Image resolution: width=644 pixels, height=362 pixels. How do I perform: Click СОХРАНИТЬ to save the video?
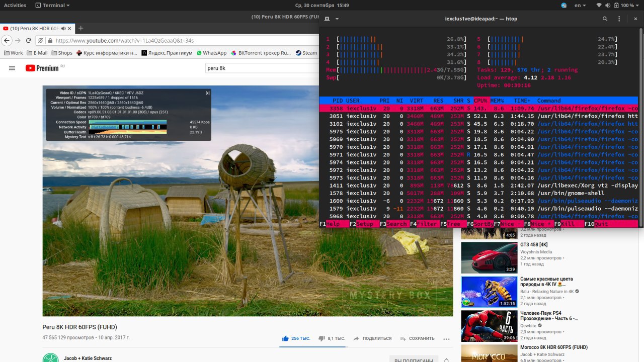point(417,338)
